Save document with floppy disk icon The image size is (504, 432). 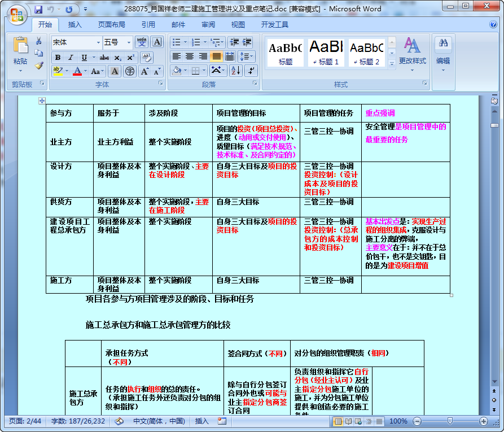[38, 10]
